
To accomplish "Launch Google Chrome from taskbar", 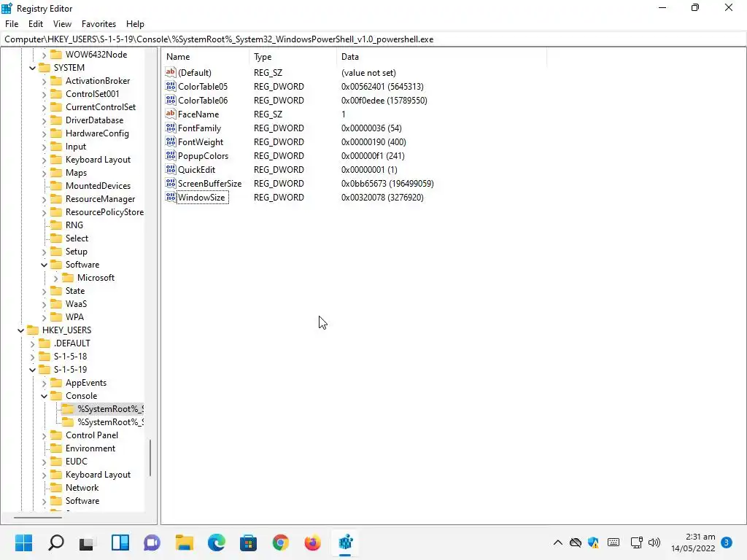I will pos(281,542).
